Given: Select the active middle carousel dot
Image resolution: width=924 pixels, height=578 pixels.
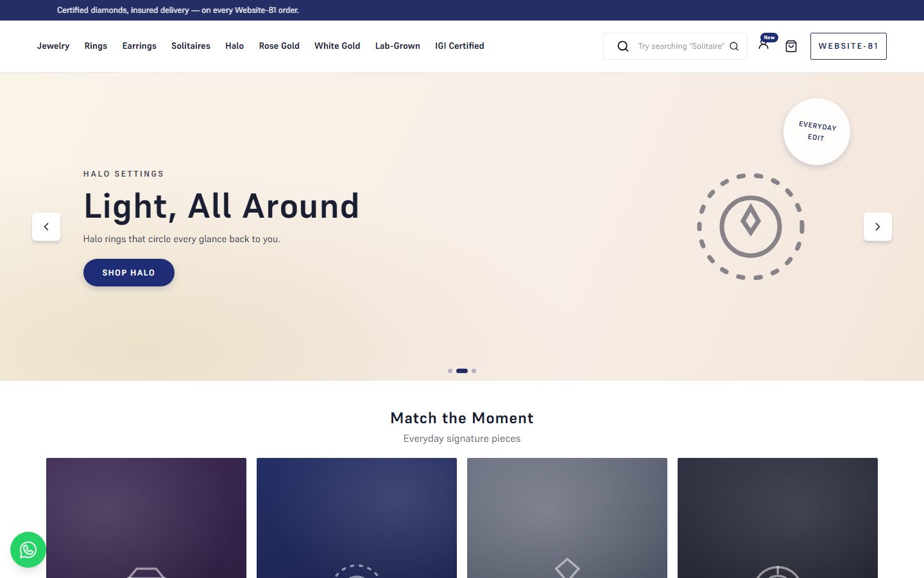Looking at the screenshot, I should click(x=462, y=371).
